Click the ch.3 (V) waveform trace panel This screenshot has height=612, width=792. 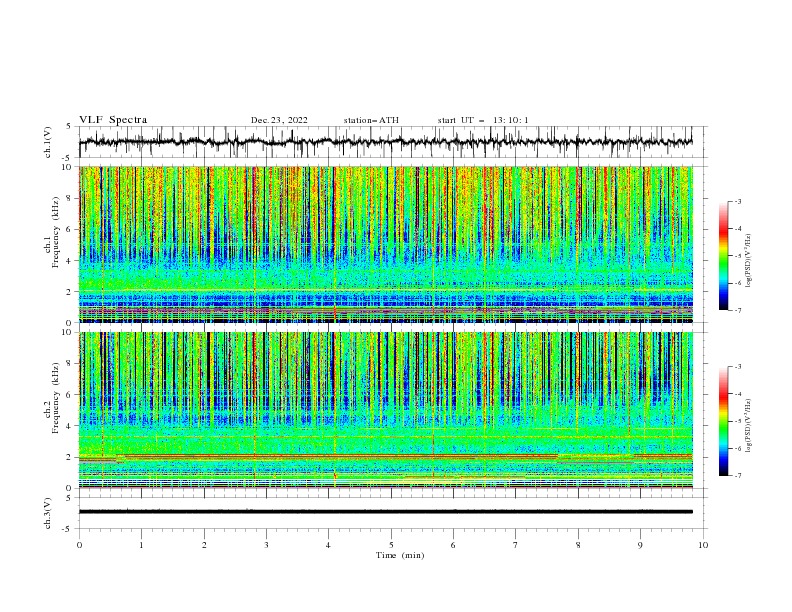pyautogui.click(x=392, y=513)
